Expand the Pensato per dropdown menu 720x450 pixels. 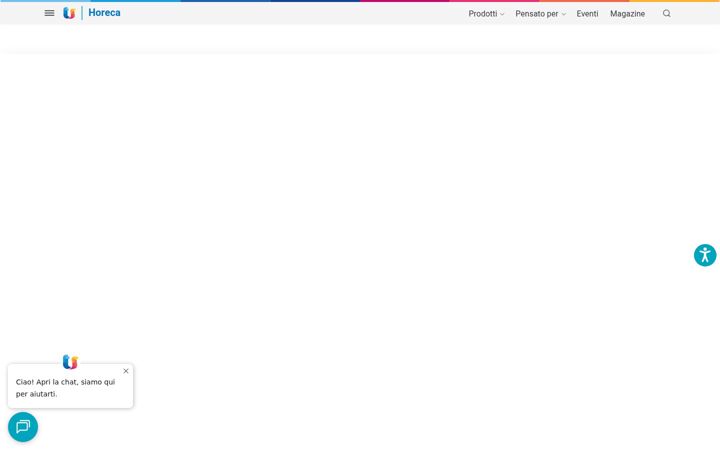[540, 14]
